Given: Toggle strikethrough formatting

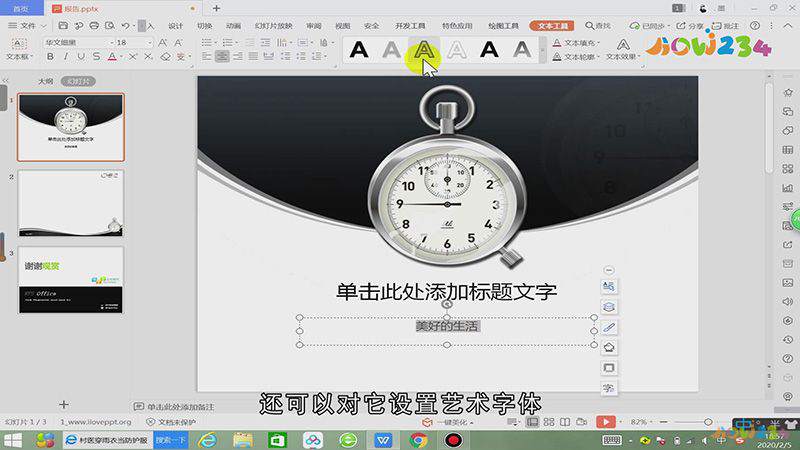Looking at the screenshot, I should tap(96, 57).
